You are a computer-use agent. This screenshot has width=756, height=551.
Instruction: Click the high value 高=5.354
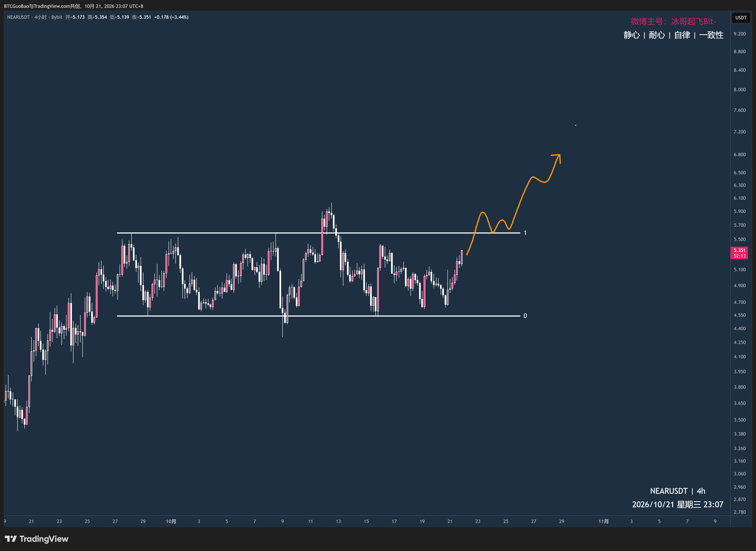pos(97,17)
